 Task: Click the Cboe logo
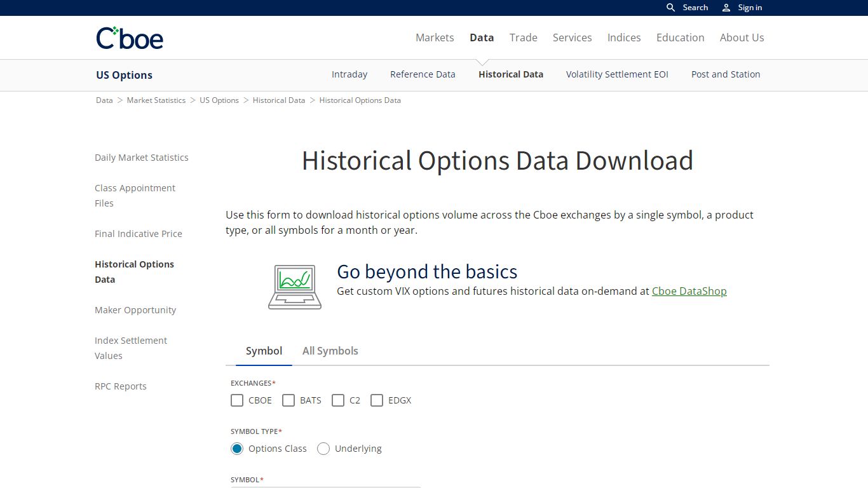coord(130,38)
